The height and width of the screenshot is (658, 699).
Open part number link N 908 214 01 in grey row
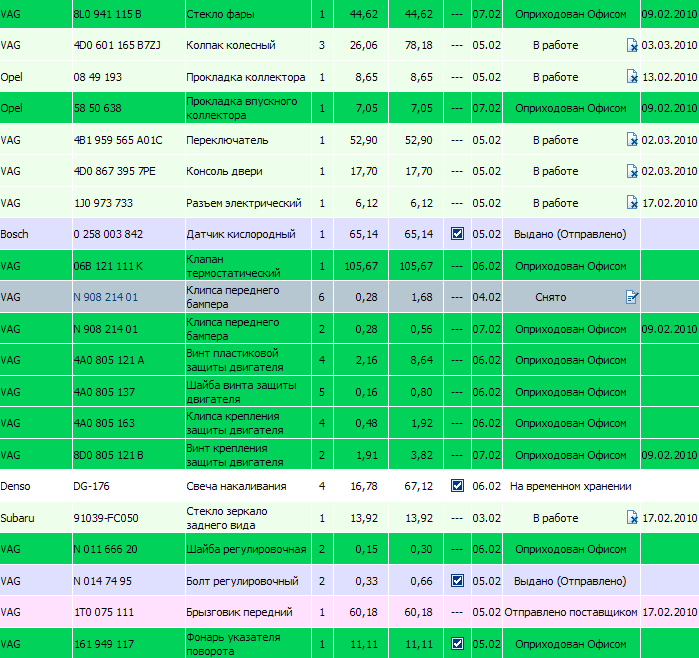click(106, 297)
